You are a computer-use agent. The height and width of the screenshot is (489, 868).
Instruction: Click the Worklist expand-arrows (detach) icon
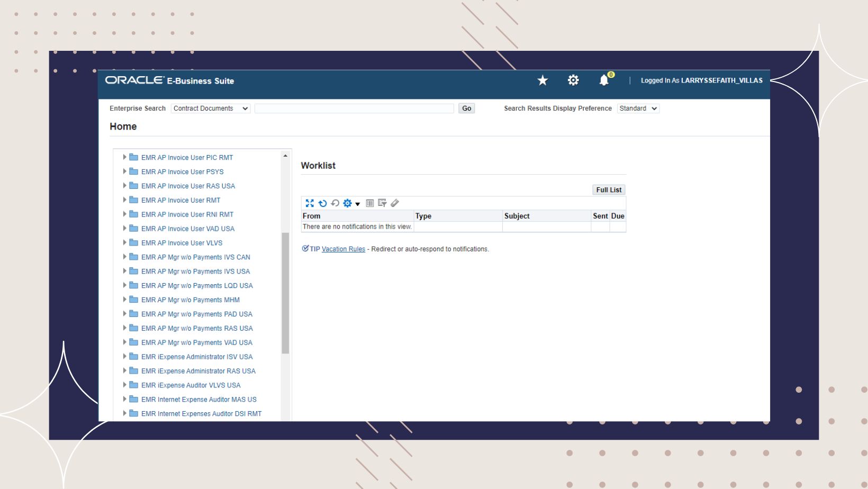tap(310, 203)
